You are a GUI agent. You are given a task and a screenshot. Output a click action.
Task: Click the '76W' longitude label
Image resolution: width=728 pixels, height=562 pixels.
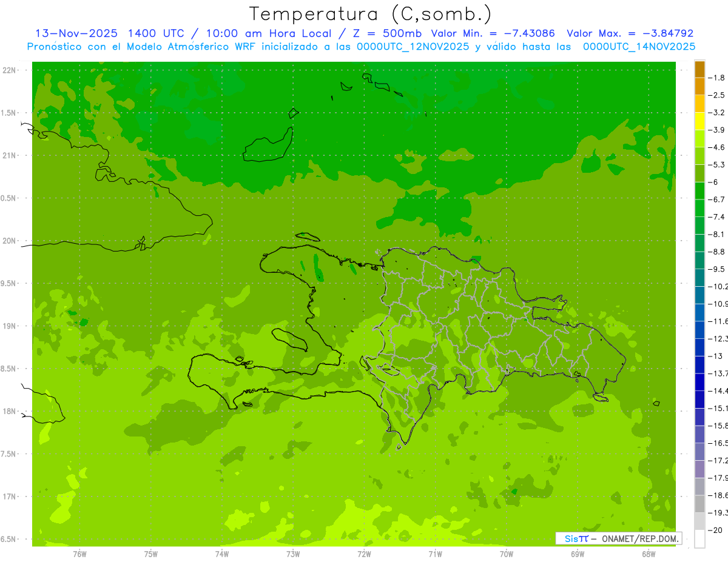click(79, 554)
